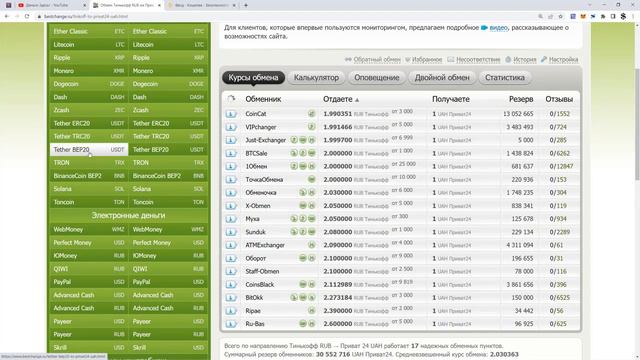Follow the видео link in intro text
640x360 pixels.
point(498,28)
